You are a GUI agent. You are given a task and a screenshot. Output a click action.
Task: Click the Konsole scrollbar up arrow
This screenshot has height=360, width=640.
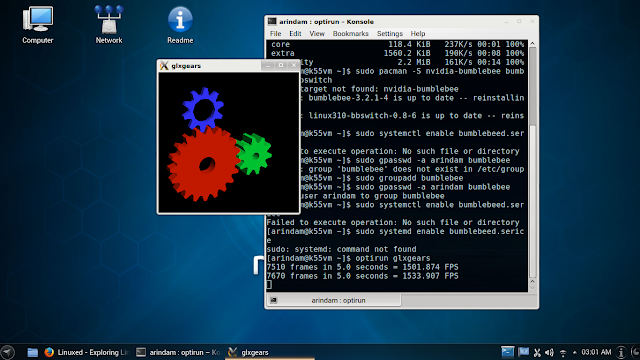tap(532, 43)
